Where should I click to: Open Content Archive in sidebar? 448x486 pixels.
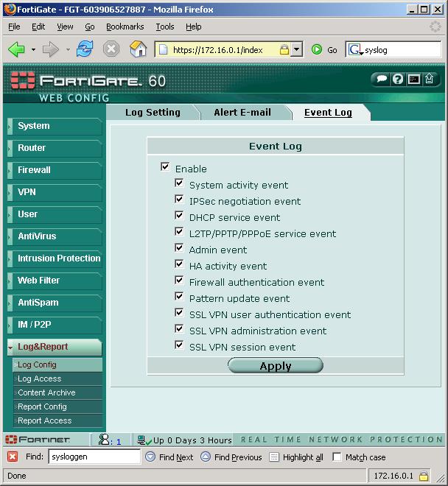tap(57, 392)
